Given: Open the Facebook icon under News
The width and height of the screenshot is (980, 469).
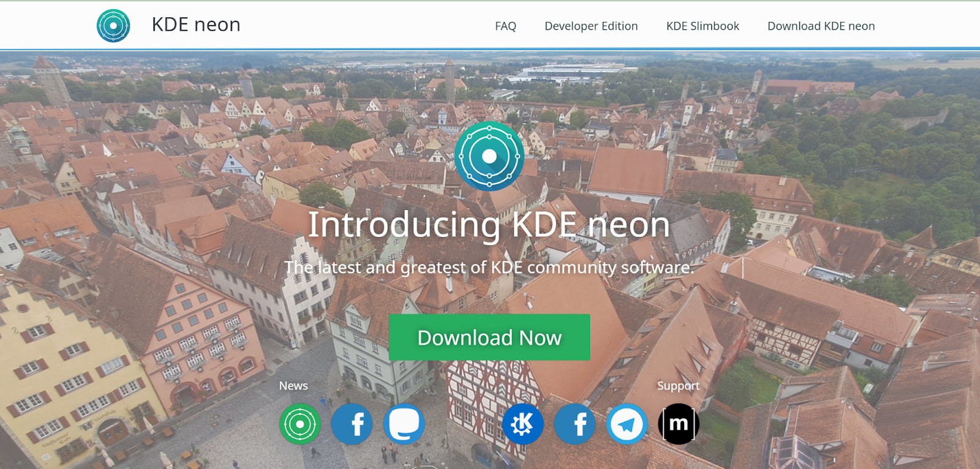Looking at the screenshot, I should pos(352,424).
